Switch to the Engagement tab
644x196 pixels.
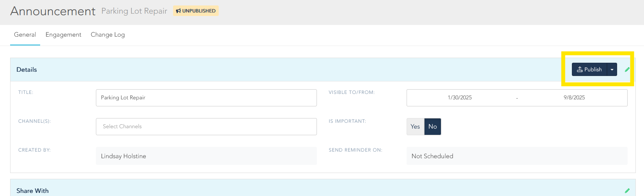tap(63, 35)
